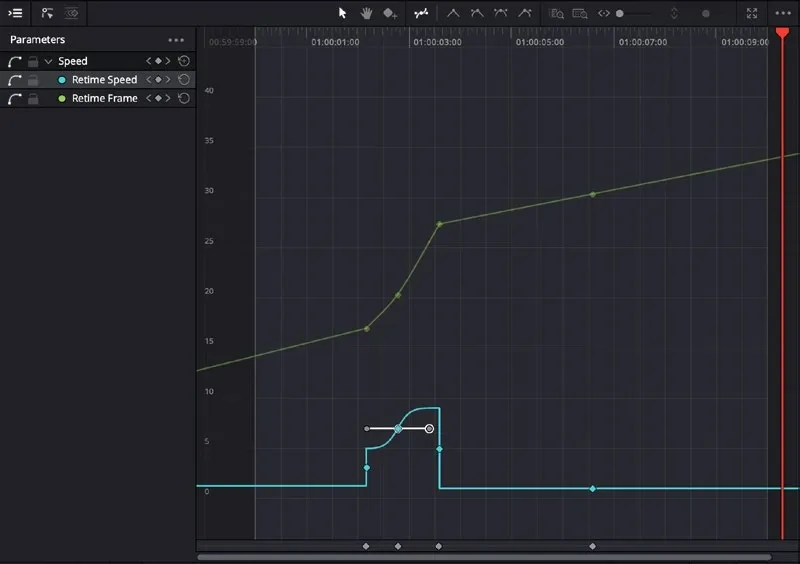Add keyframe diamond on Speed row
Viewport: 800px width, 564px height.
[158, 61]
